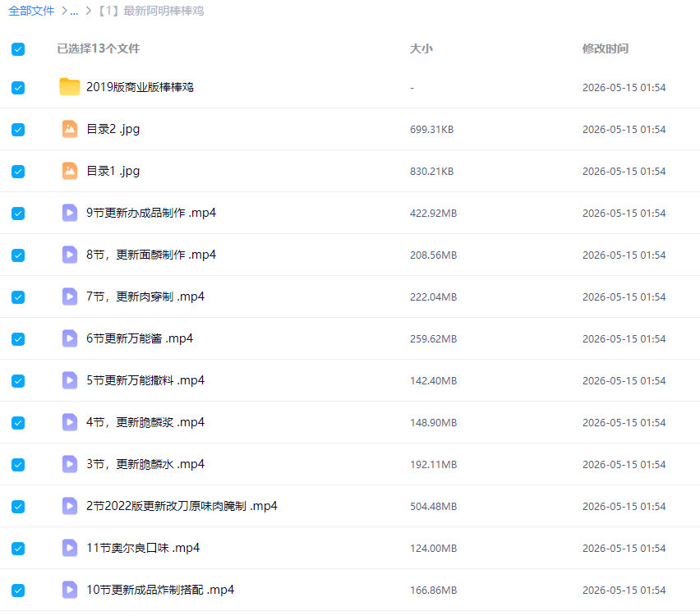The image size is (700, 616).
Task: Click the size value 504.48MB
Action: click(x=434, y=507)
